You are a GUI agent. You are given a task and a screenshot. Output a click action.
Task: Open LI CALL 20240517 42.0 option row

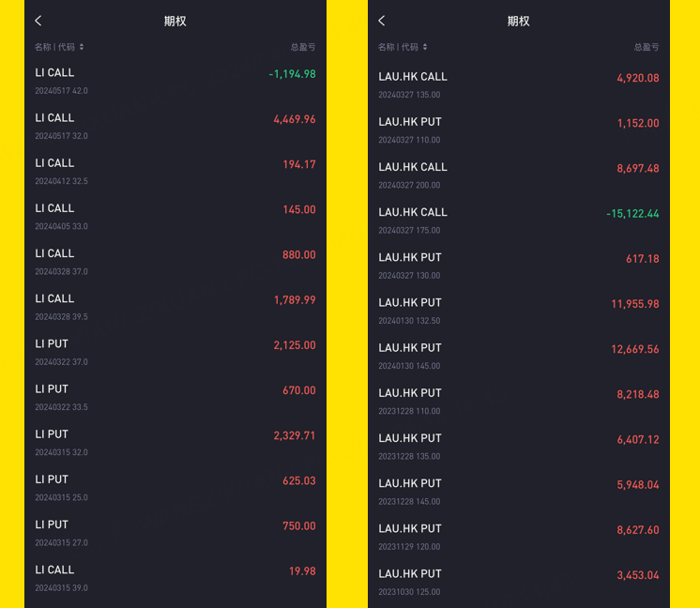(x=175, y=82)
